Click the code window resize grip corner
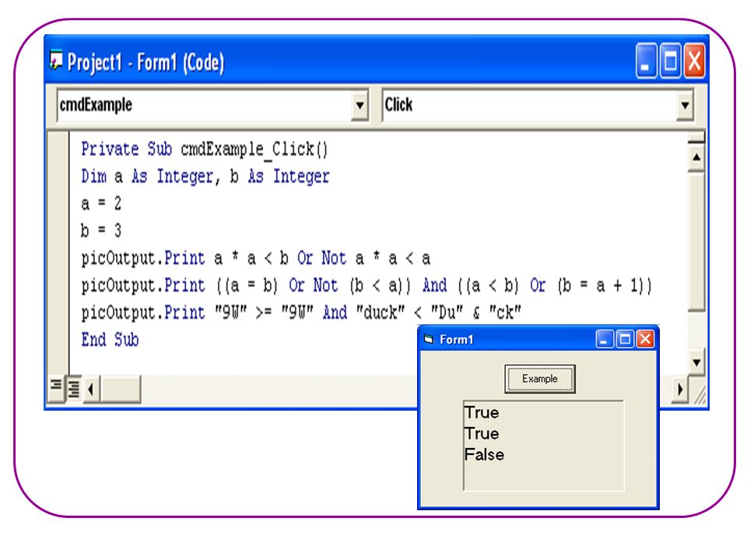747x560 pixels. point(699,395)
